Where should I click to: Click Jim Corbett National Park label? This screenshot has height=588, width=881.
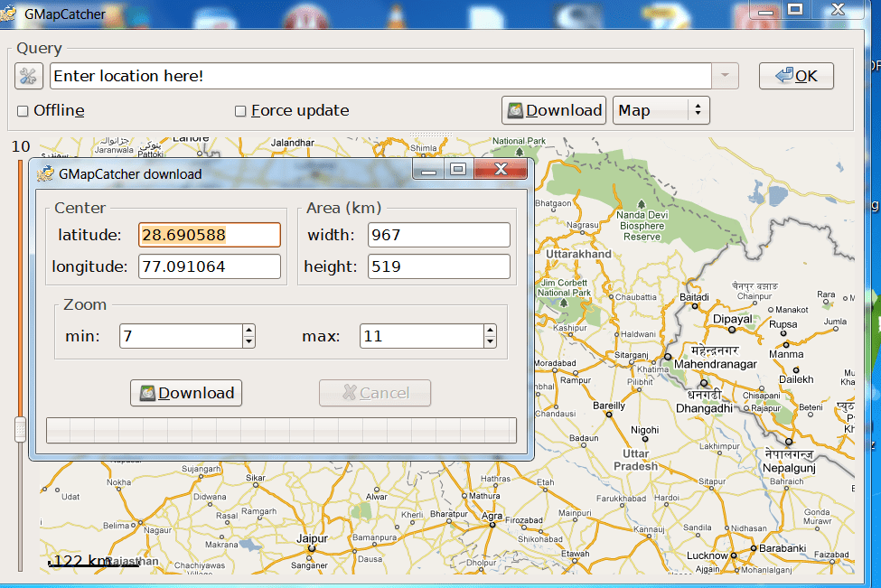point(564,287)
